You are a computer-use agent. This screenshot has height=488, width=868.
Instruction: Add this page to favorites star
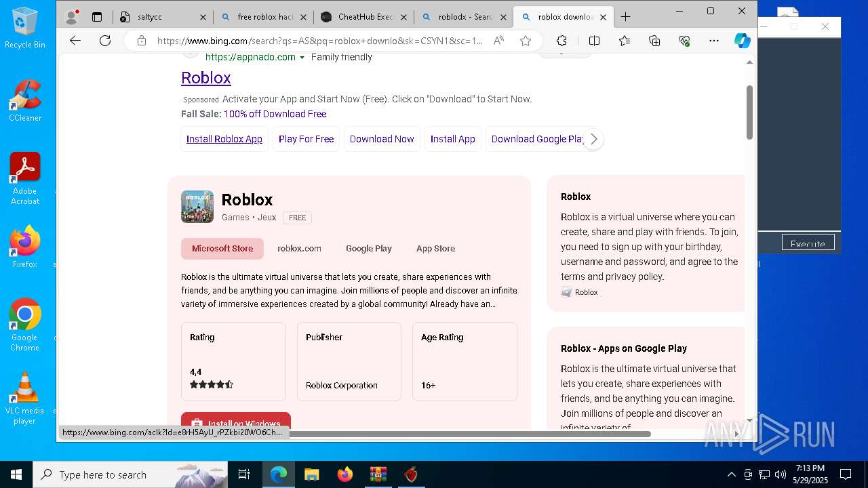coord(526,41)
